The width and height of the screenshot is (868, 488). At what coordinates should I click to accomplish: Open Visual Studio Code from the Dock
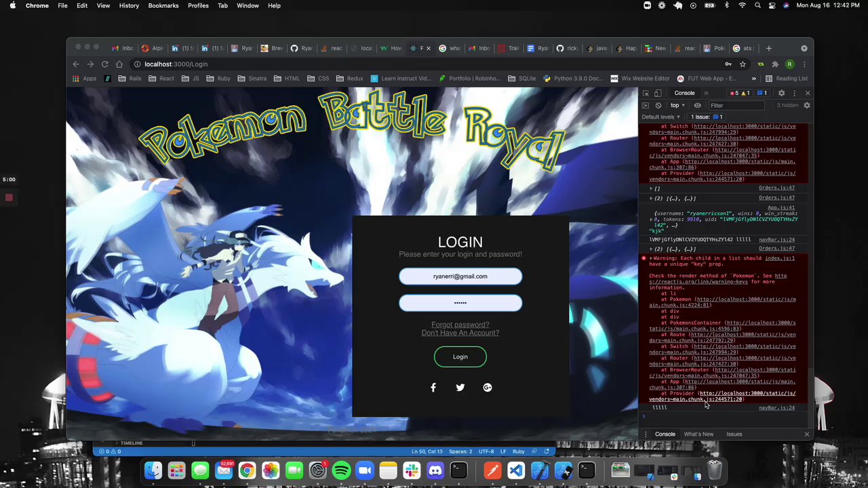516,470
